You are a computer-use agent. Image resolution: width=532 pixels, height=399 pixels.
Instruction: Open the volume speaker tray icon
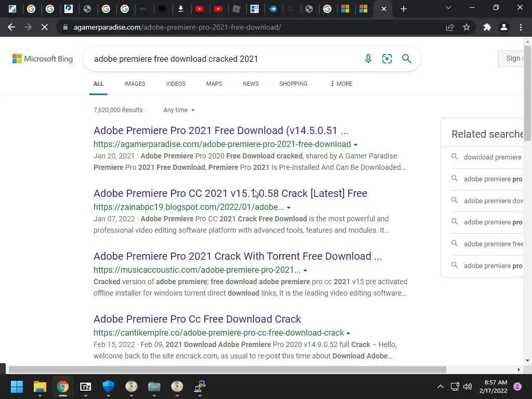click(x=468, y=387)
